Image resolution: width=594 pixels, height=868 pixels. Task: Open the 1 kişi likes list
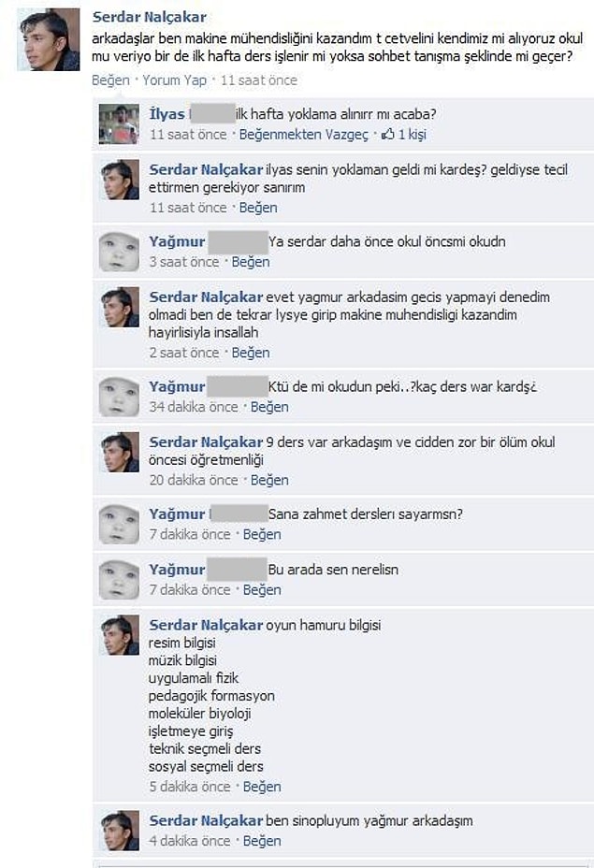[413, 135]
